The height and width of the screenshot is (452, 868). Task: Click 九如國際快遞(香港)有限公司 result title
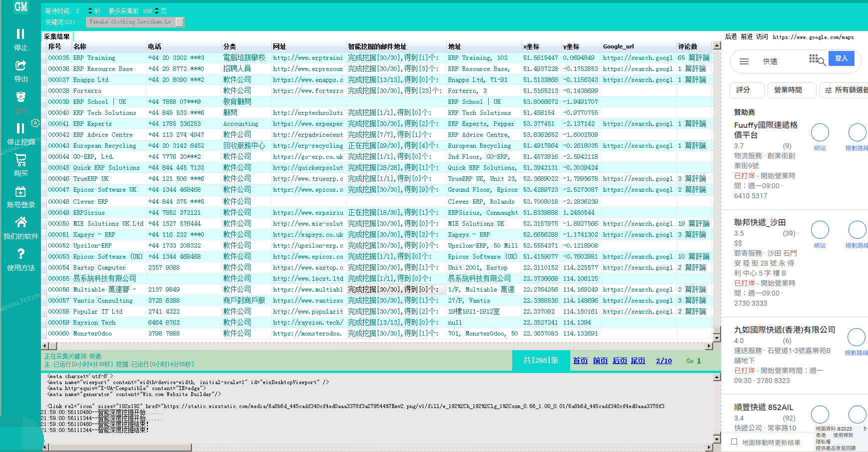point(785,330)
